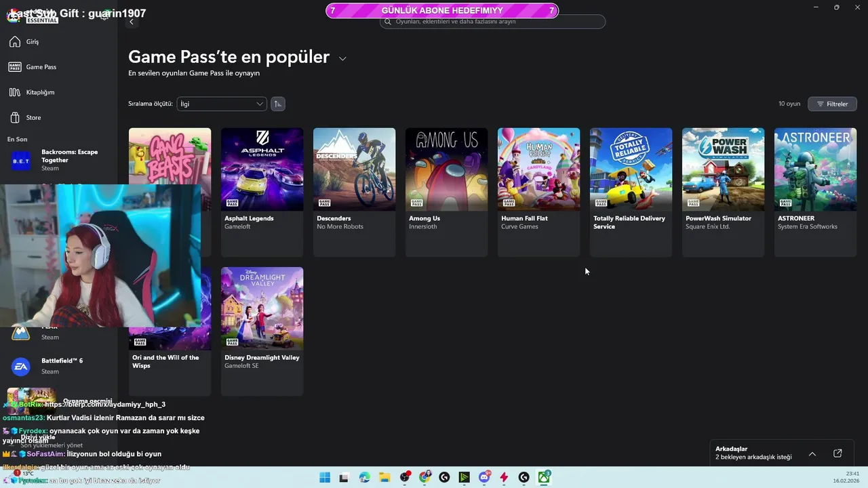The width and height of the screenshot is (868, 488).
Task: Open the Disney Dreamlight Valley cover art
Action: pyautogui.click(x=262, y=308)
